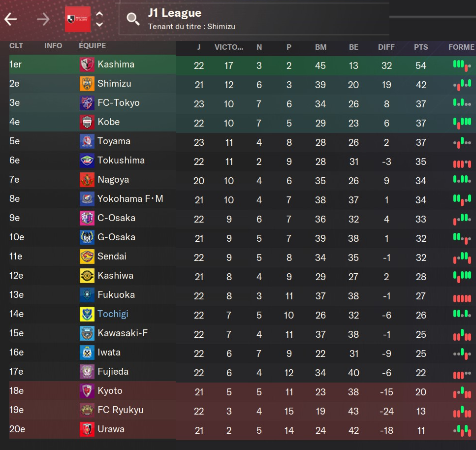Viewport: 476px width, 450px height.
Task: Click Kashima's form indicator bars
Action: (461, 65)
